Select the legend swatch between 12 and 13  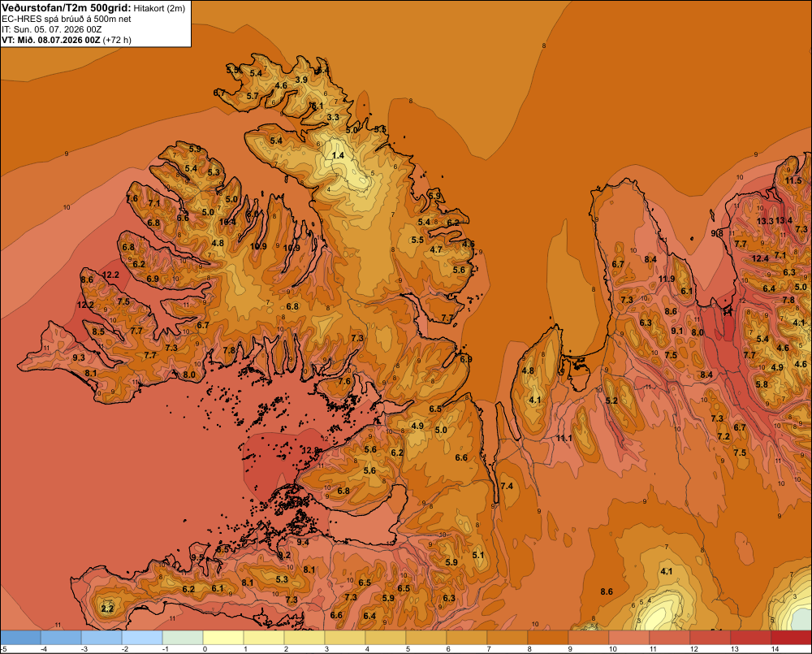pos(710,638)
